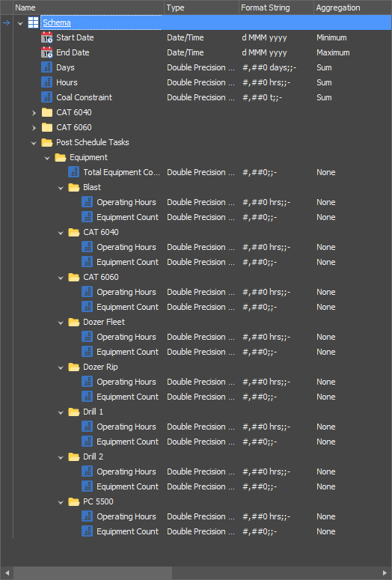Viewport: 392px width, 580px height.
Task: Click the Days numeric field icon
Action: pos(46,67)
